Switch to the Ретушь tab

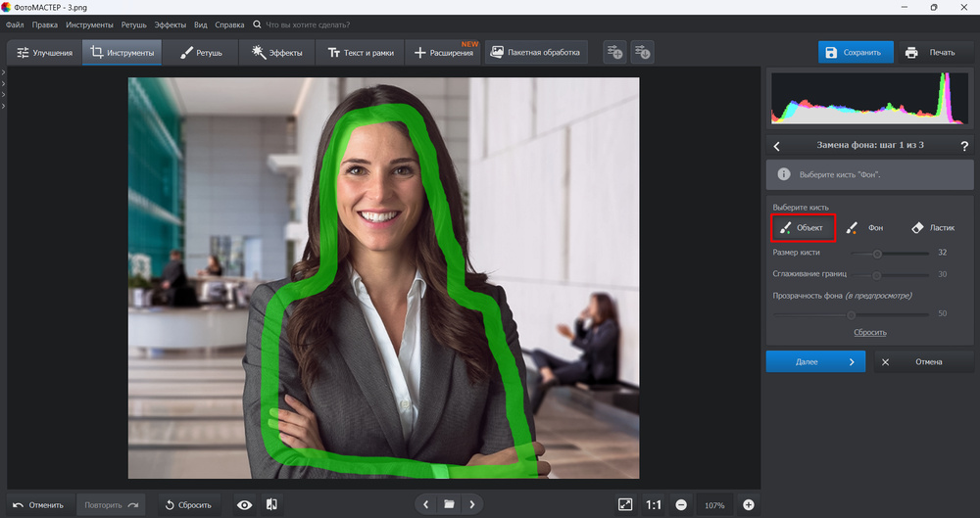click(201, 52)
